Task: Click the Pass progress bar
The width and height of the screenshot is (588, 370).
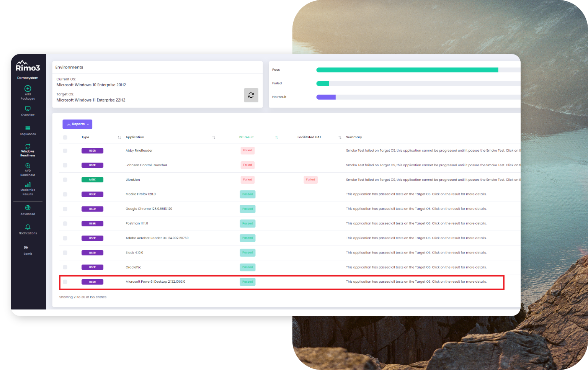Action: (418, 70)
